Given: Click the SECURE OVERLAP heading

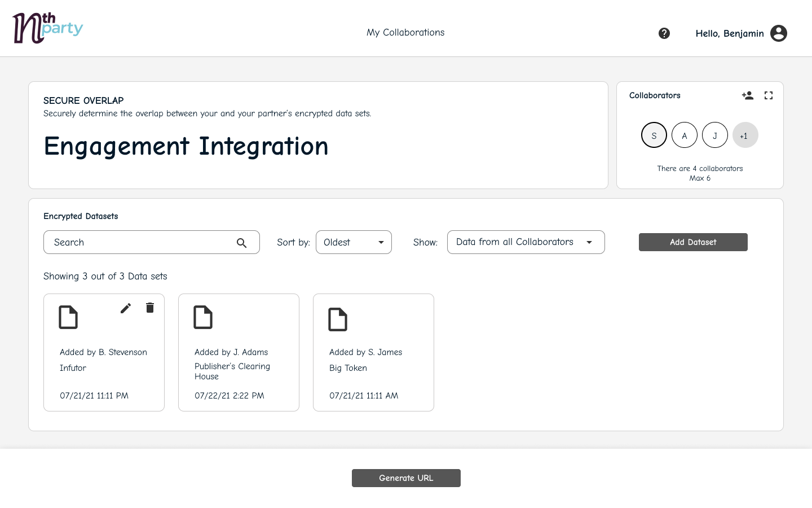Looking at the screenshot, I should [x=83, y=100].
